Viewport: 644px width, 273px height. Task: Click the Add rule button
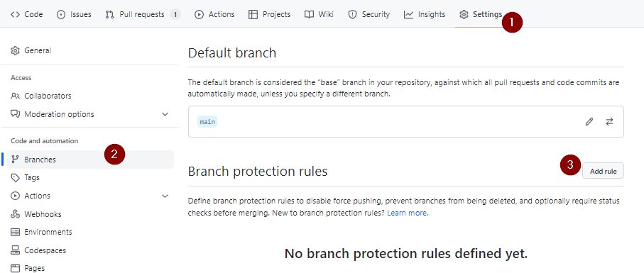(x=603, y=171)
